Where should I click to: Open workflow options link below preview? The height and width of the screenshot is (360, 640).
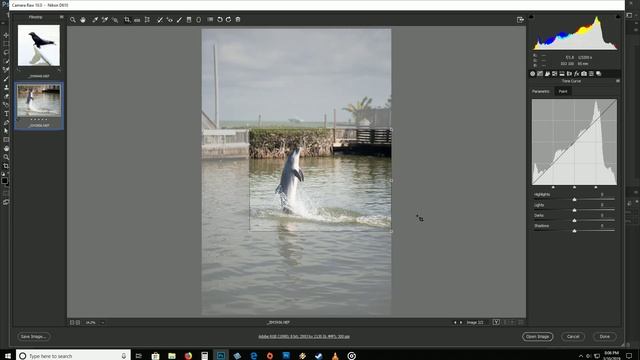(304, 337)
